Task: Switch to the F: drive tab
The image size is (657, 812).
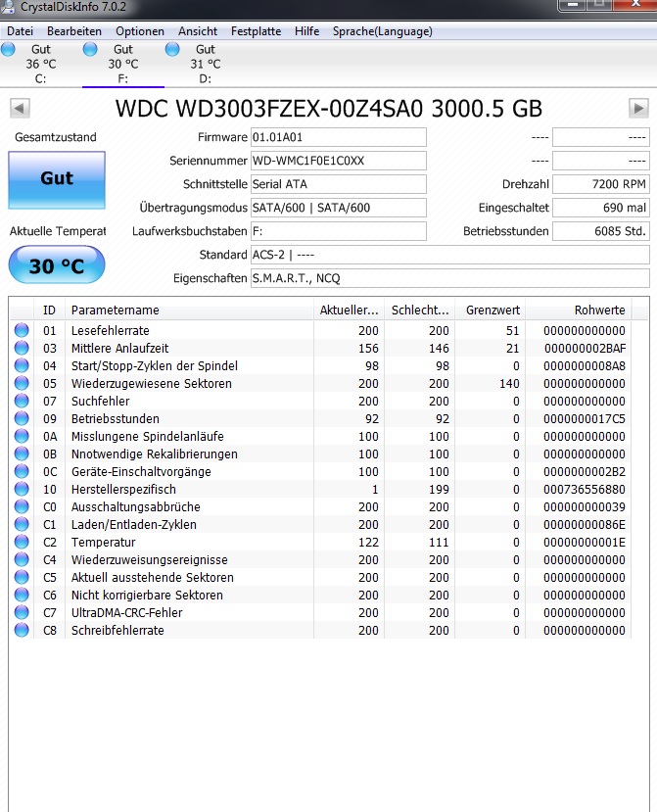Action: tap(122, 64)
